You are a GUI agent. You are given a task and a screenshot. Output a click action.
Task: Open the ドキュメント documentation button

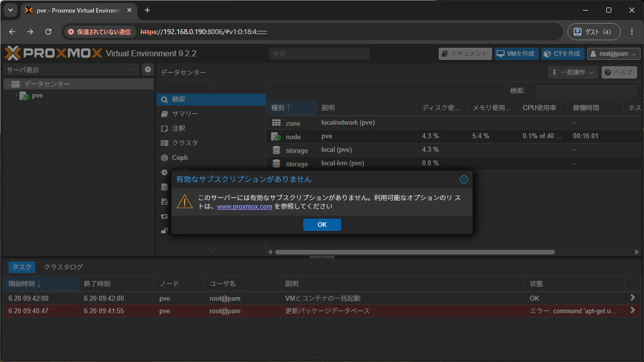coord(465,54)
